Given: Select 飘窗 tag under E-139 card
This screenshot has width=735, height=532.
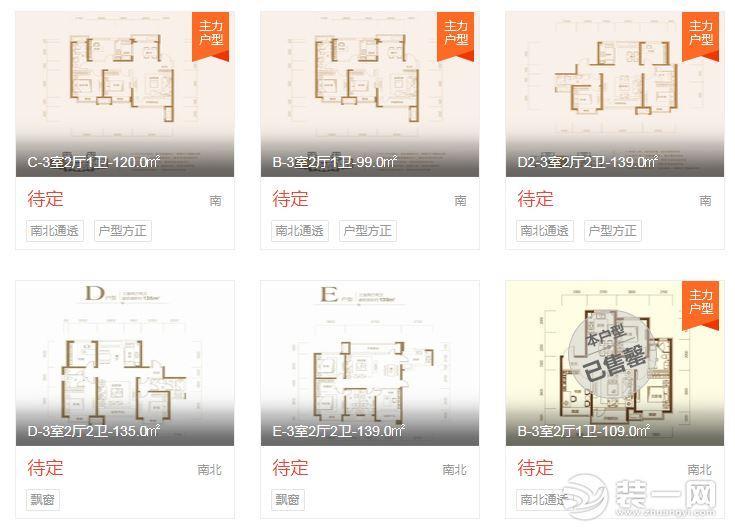Looking at the screenshot, I should pyautogui.click(x=288, y=500).
